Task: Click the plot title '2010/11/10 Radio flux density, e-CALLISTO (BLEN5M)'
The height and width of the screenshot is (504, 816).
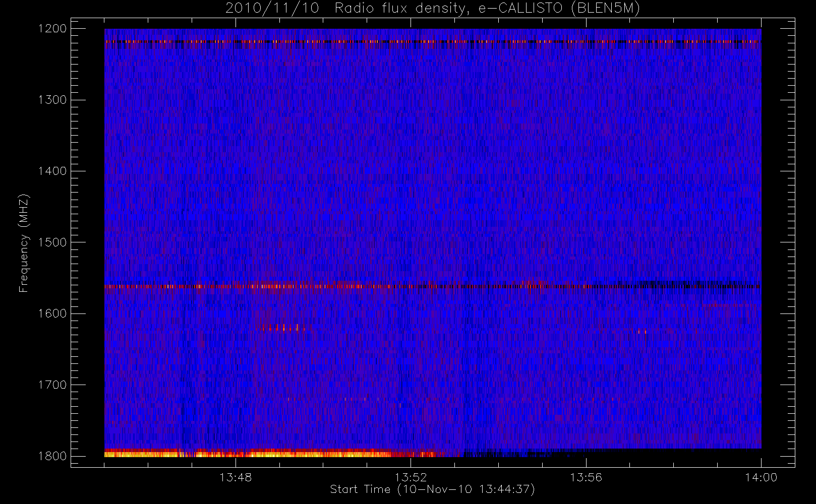Action: (x=432, y=8)
